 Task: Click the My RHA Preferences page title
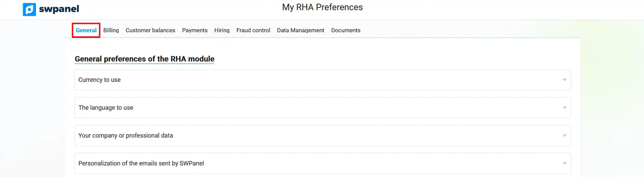click(322, 7)
